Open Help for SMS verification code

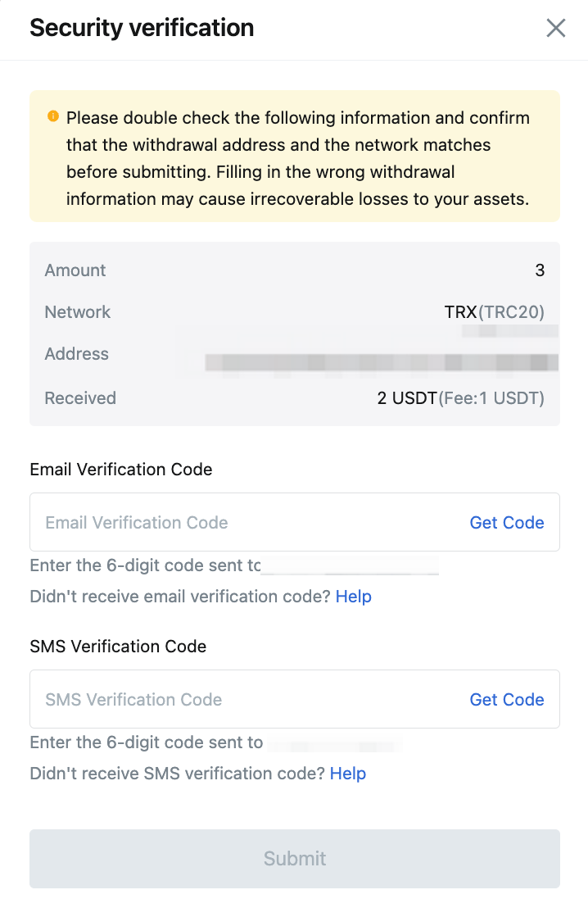[347, 774]
